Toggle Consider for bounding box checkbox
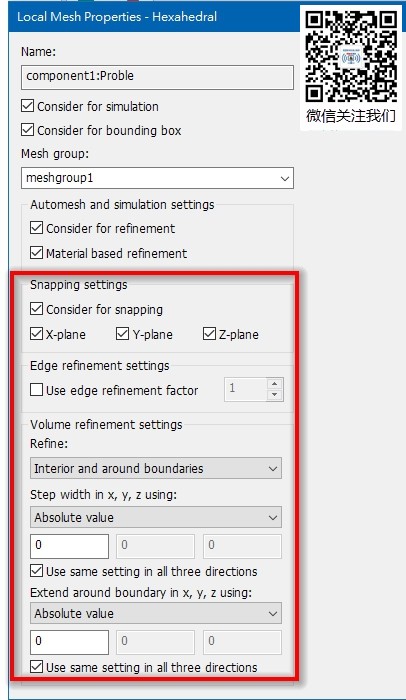This screenshot has width=406, height=700. (28, 130)
